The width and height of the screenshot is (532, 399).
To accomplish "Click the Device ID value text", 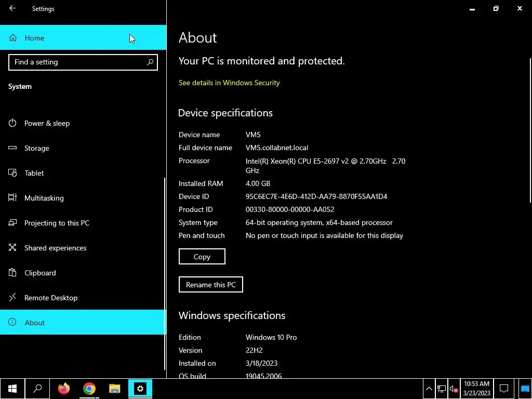I will [316, 196].
